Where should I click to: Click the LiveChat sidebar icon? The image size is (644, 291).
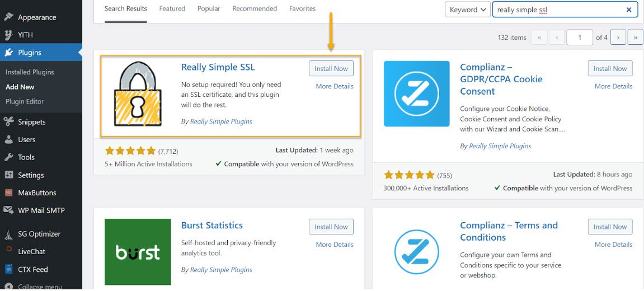8,251
